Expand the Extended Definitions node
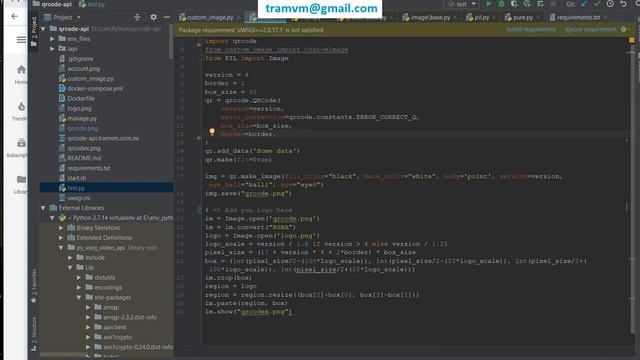The image size is (640, 360). coord(61,238)
